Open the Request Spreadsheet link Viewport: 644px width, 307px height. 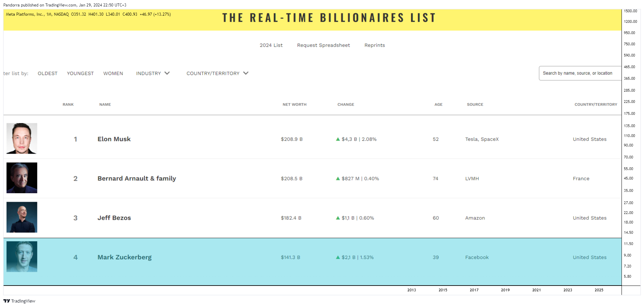pos(324,45)
